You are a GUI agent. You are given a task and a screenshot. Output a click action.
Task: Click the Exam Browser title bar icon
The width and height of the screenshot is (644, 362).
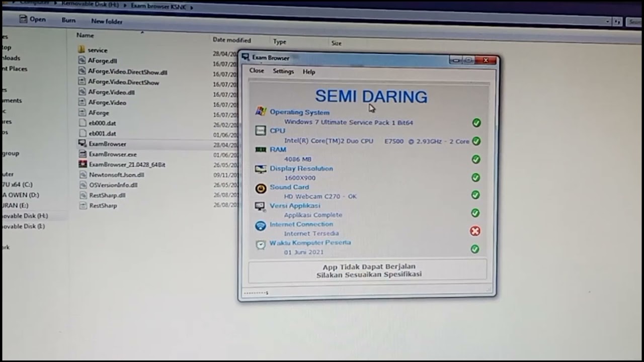coord(246,57)
